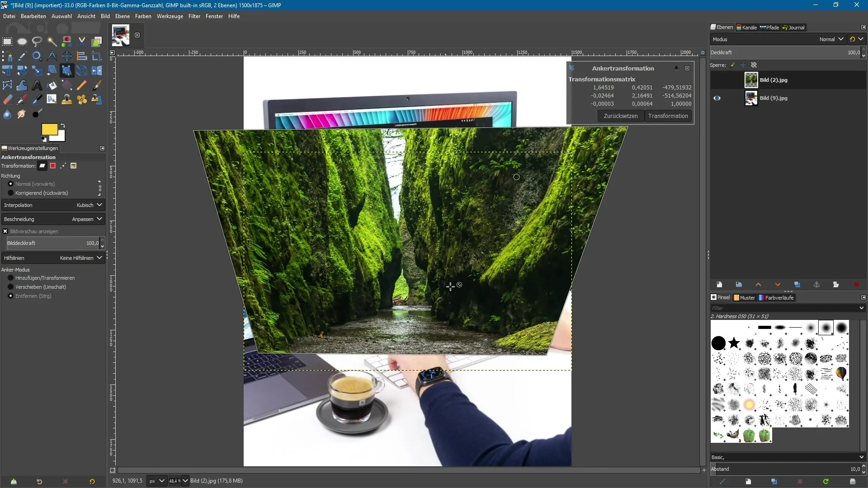Select the Rectangle Select tool
The height and width of the screenshot is (488, 868).
[x=7, y=42]
